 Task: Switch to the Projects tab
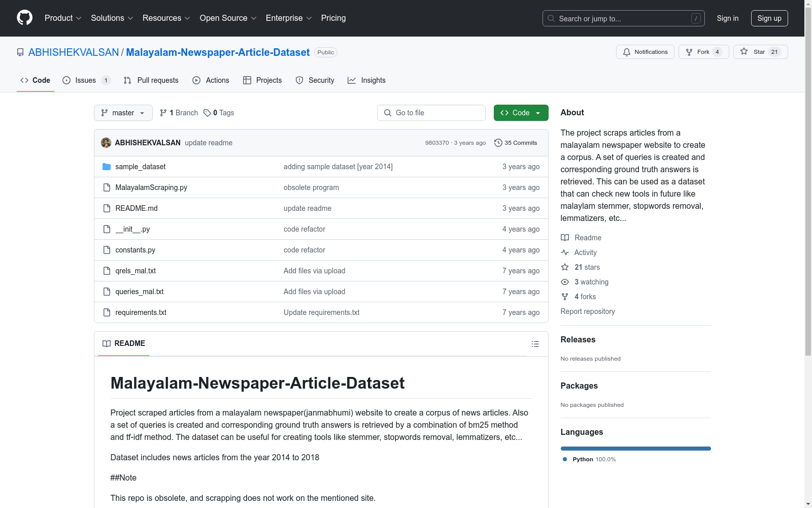click(262, 80)
